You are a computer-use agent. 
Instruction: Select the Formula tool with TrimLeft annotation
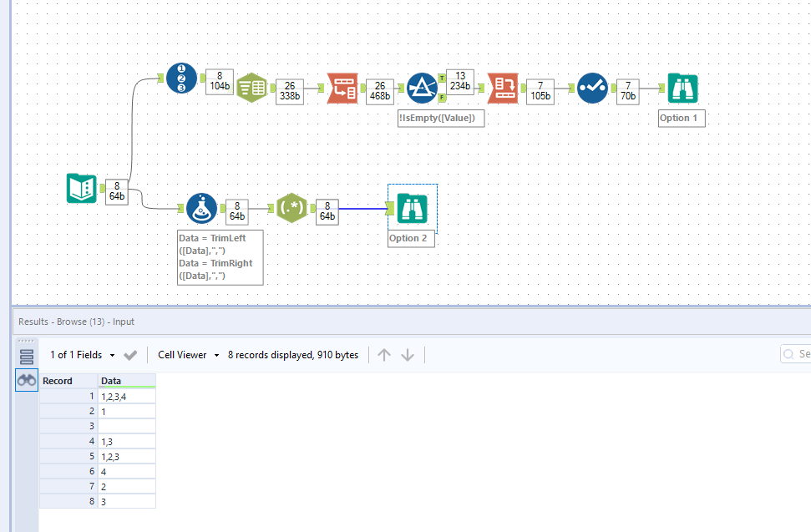click(x=200, y=209)
